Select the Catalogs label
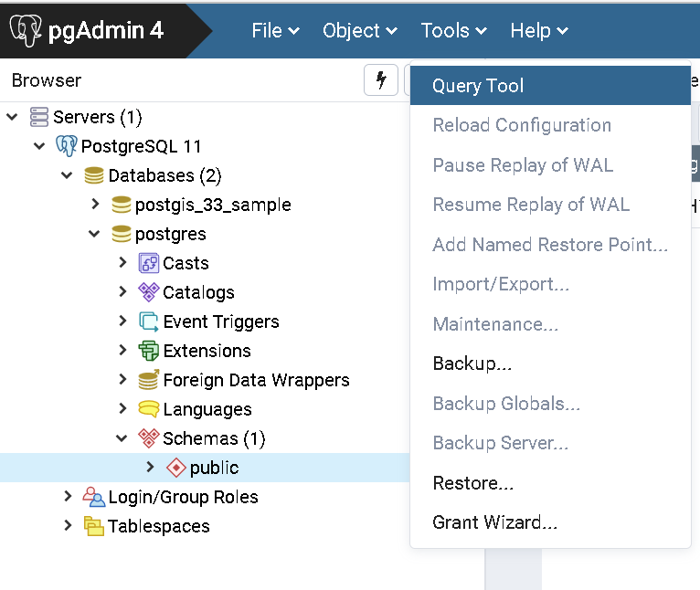Image resolution: width=700 pixels, height=590 pixels. click(198, 293)
